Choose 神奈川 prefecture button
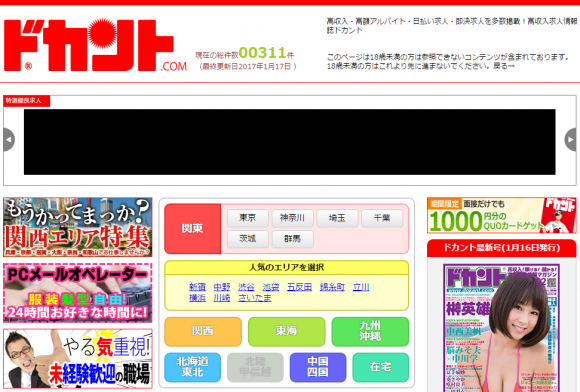580x392 pixels. pyautogui.click(x=293, y=218)
